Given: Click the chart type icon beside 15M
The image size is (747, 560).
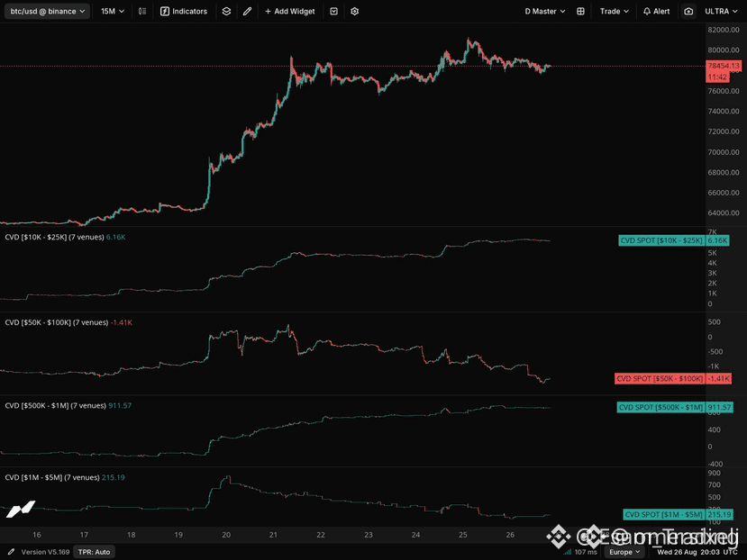Looking at the screenshot, I should tap(142, 11).
